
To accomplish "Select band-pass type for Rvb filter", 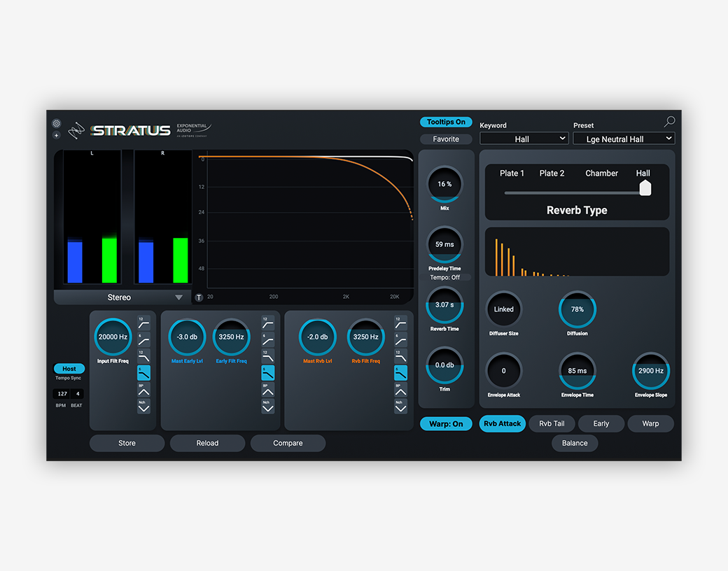I will 400,390.
